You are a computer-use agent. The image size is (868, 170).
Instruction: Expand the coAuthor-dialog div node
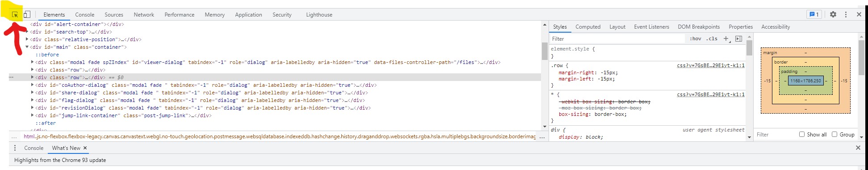[x=32, y=85]
